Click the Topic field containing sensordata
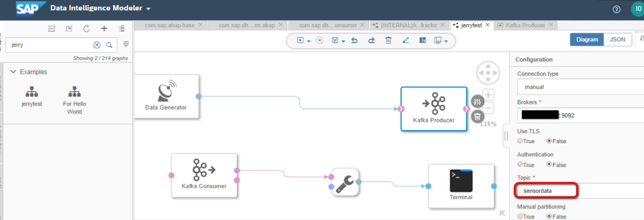The height and width of the screenshot is (220, 644). click(581, 190)
